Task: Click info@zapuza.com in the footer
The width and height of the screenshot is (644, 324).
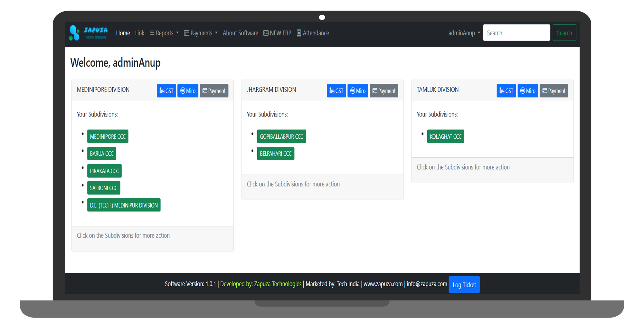Action: coord(427,284)
